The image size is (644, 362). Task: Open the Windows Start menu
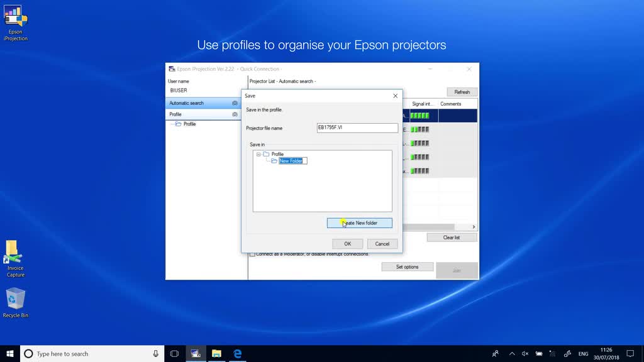[10, 353]
